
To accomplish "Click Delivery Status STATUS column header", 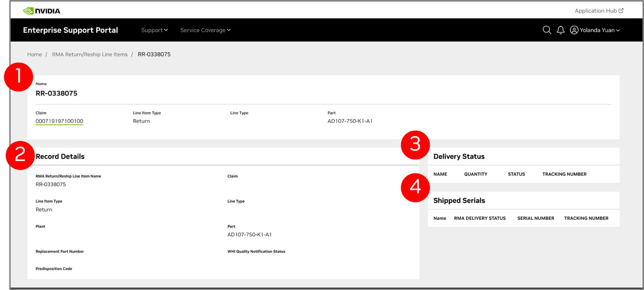I will click(516, 174).
